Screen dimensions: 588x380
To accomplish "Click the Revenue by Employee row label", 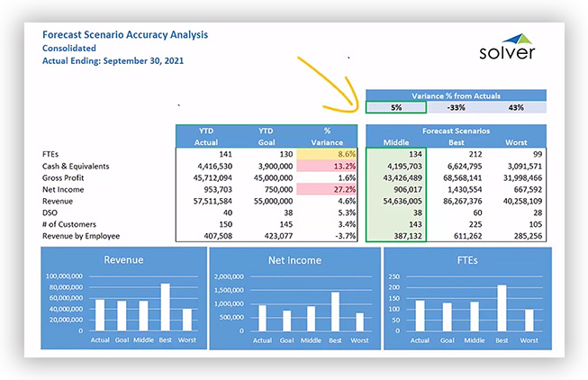I will tap(81, 236).
